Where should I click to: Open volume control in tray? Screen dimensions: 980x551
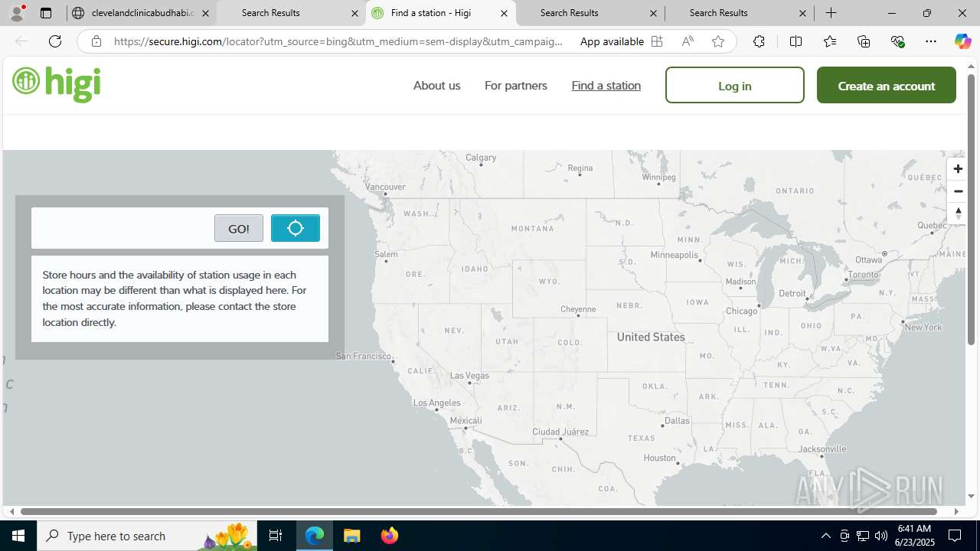(881, 536)
